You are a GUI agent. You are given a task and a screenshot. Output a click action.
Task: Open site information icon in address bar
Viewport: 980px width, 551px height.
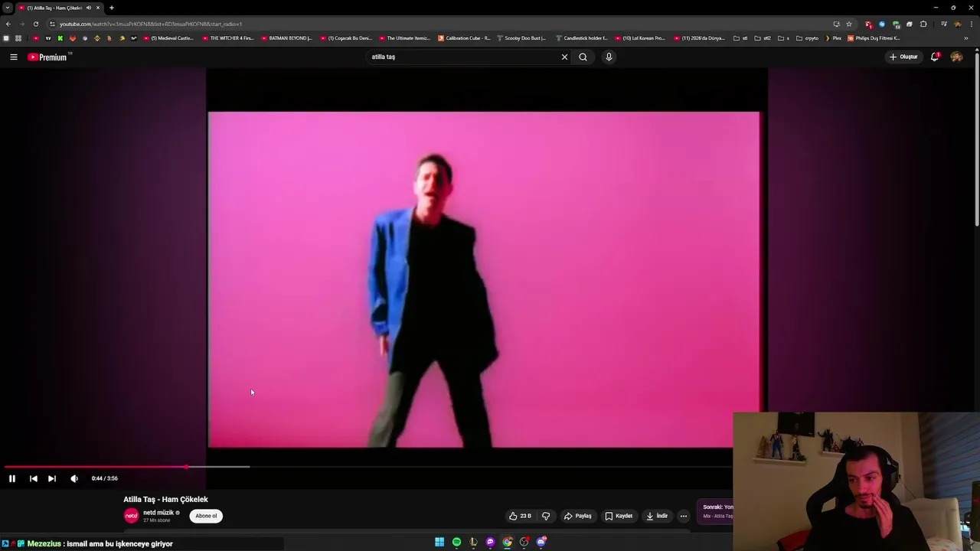pos(52,24)
